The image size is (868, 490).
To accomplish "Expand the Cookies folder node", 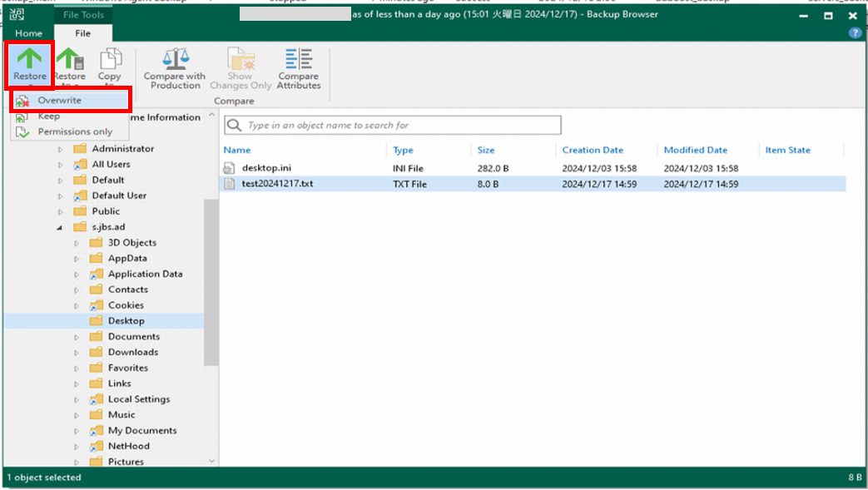I will [77, 305].
